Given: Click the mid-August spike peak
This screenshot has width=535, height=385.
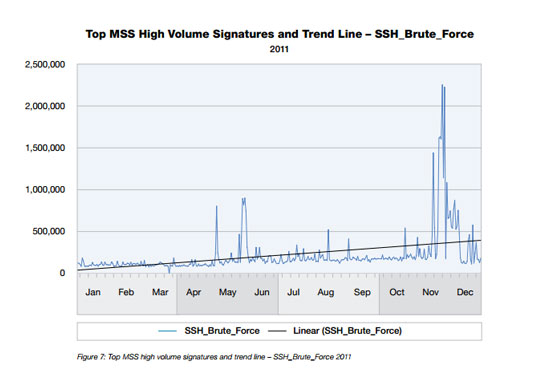Looking at the screenshot, I should pyautogui.click(x=328, y=230).
